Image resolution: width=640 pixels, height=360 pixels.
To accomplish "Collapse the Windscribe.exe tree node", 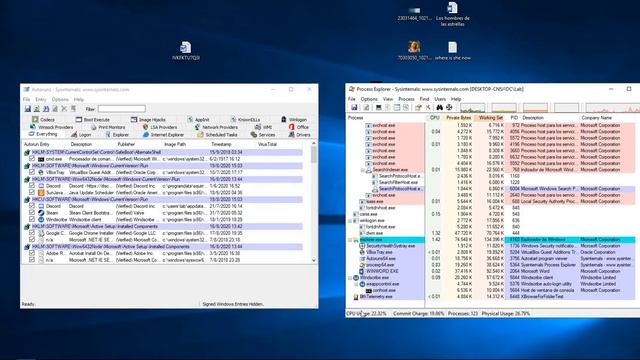I will pos(350,278).
